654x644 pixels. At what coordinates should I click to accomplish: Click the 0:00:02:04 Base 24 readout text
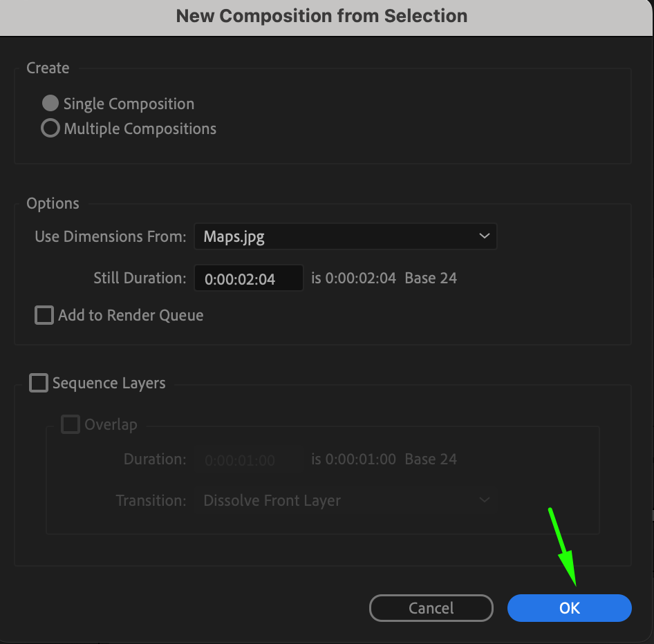point(384,278)
